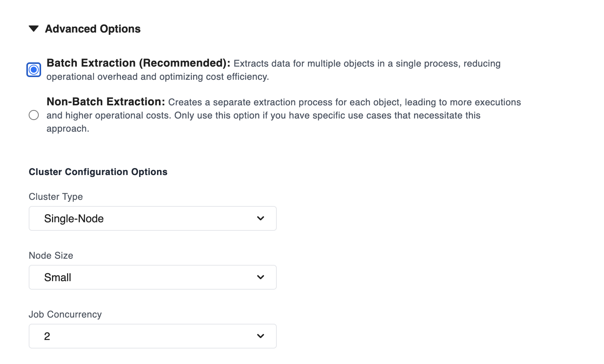Screen dimensions: 604x364
Task: Click the "Node Size" field label
Action: point(51,256)
